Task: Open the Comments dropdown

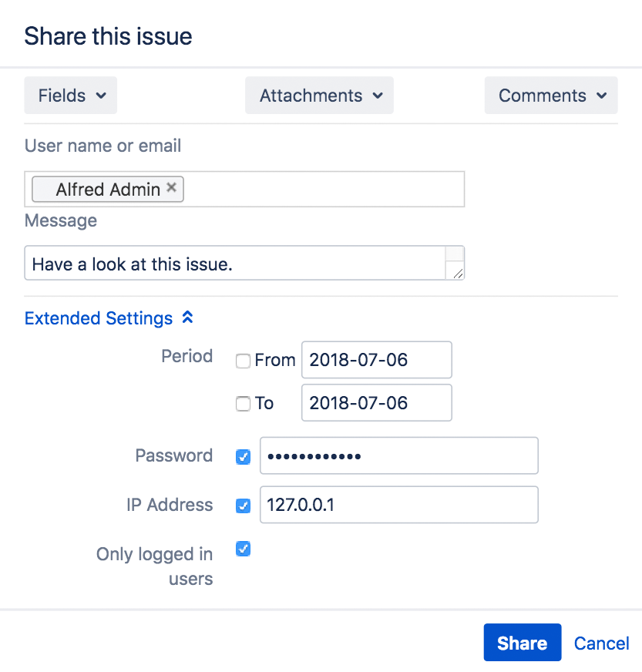Action: [550, 96]
